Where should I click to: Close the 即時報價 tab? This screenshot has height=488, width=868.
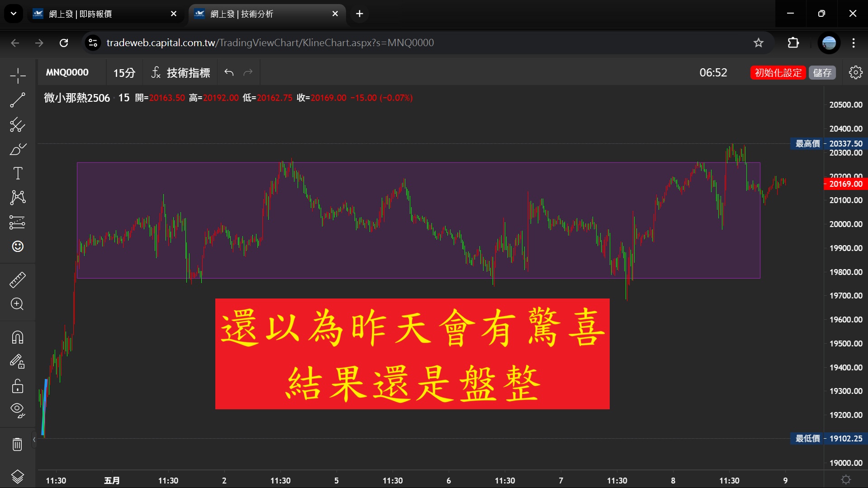coord(174,14)
